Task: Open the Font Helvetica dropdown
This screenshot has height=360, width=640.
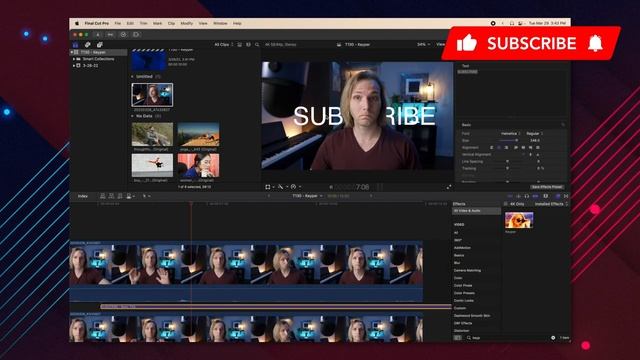Action: 511,133
